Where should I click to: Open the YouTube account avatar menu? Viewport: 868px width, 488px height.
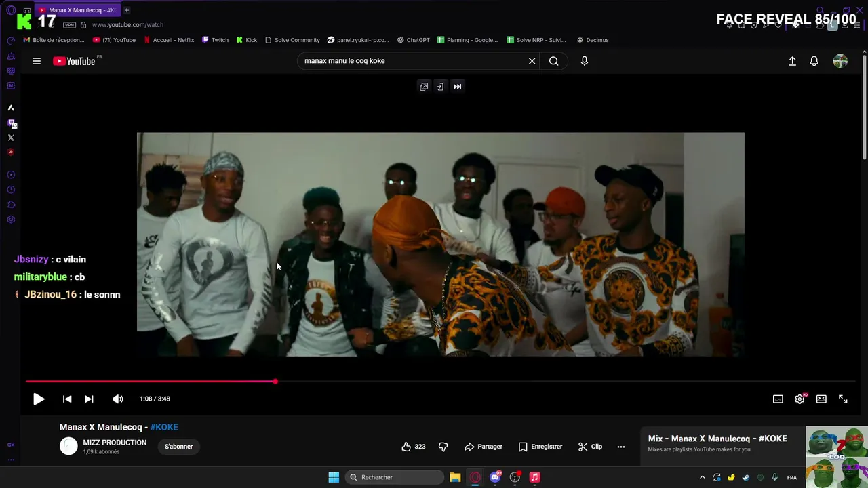point(840,61)
